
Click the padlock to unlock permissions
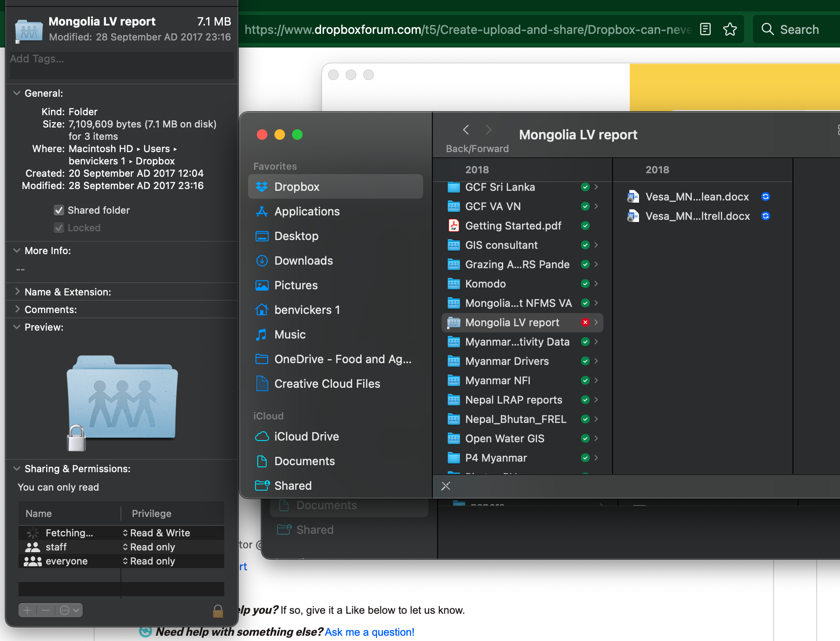[x=218, y=611]
